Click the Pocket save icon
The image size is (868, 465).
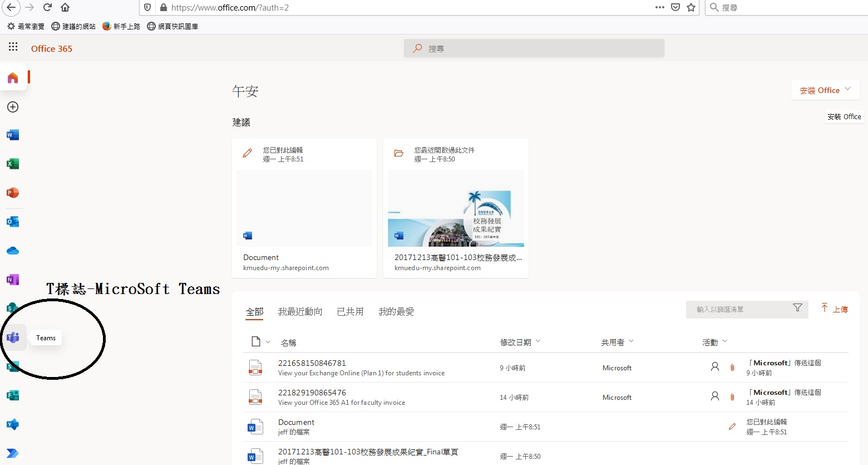675,7
